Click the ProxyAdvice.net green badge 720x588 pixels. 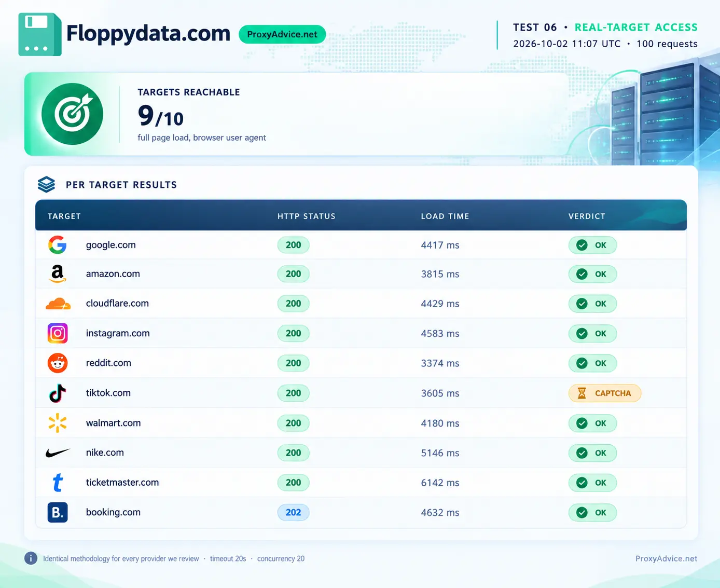point(282,34)
